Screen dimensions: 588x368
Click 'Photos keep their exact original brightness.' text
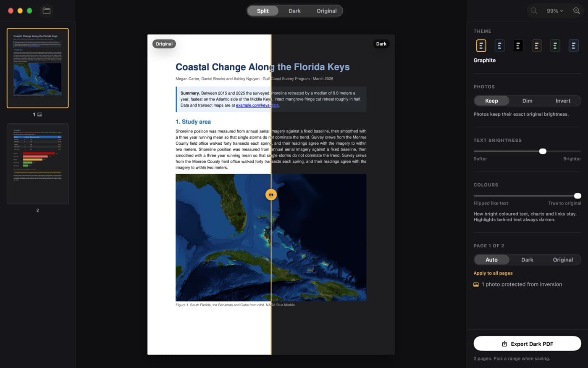pyautogui.click(x=521, y=114)
